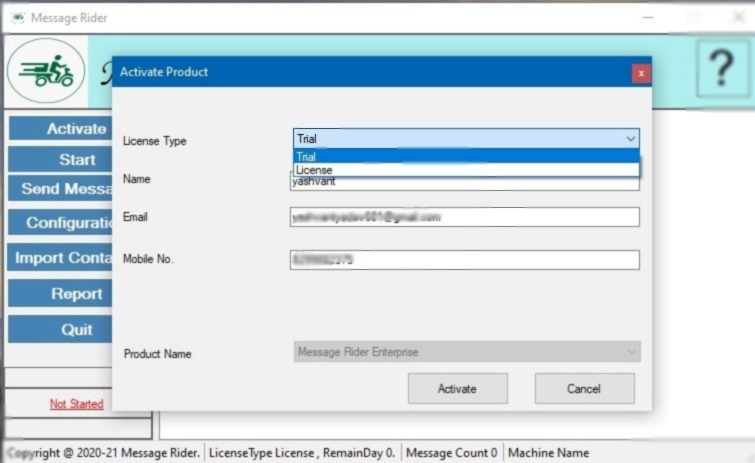Viewport: 755px width, 463px height.
Task: Click the Quit sidebar button
Action: click(61, 330)
